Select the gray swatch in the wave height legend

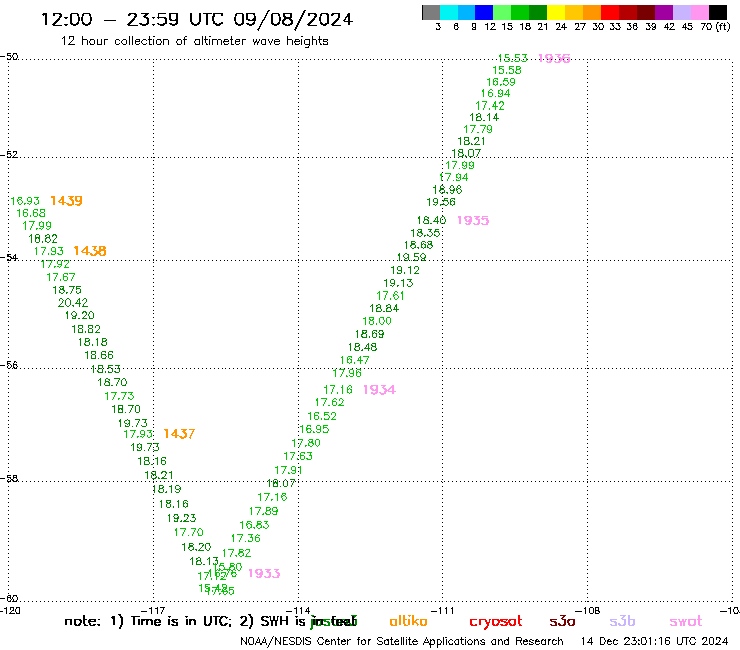(431, 12)
